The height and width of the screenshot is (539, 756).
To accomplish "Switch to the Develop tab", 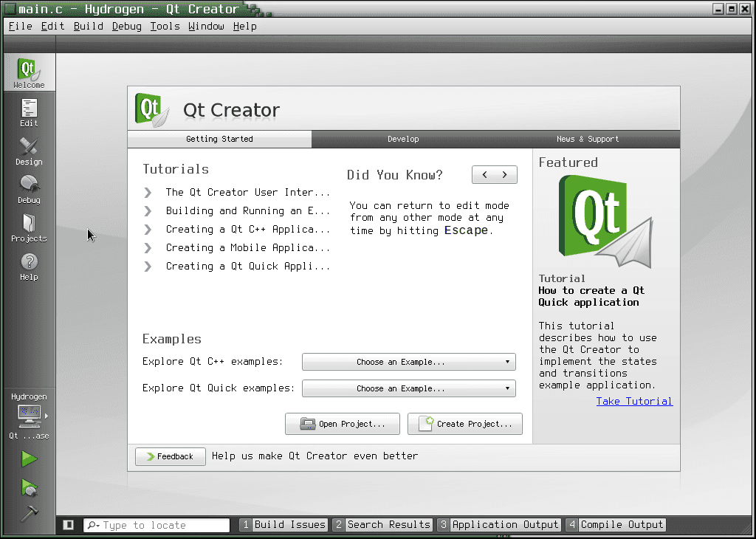I will coord(403,139).
